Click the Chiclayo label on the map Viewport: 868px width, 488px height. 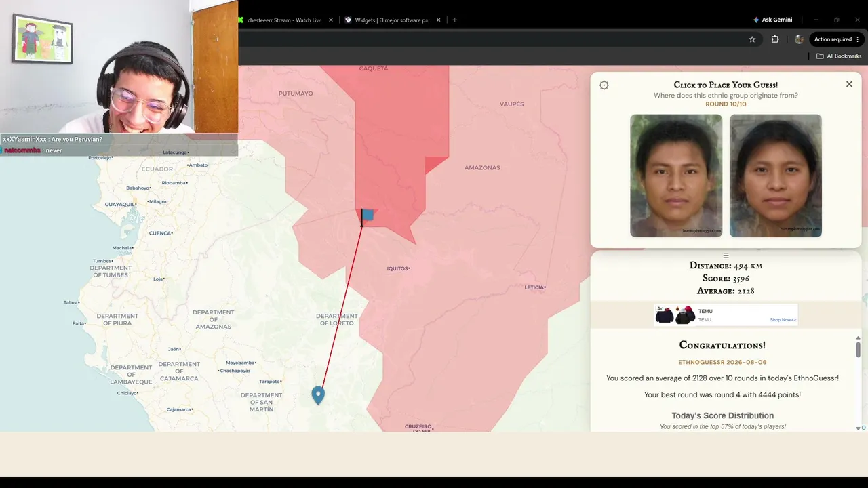point(127,393)
